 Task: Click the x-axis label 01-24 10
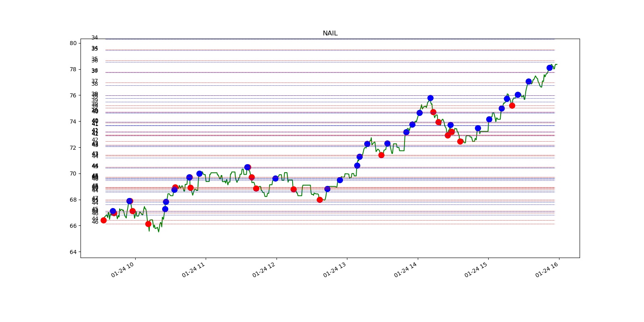pos(123,269)
